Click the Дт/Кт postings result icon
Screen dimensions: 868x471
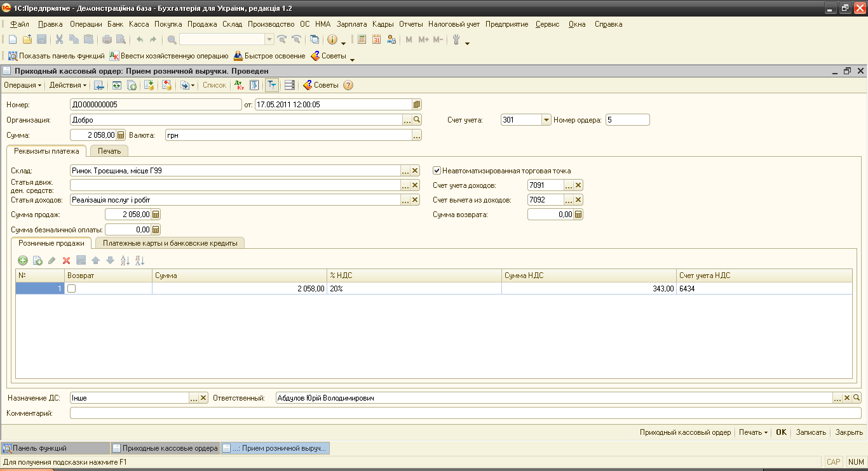(x=239, y=85)
